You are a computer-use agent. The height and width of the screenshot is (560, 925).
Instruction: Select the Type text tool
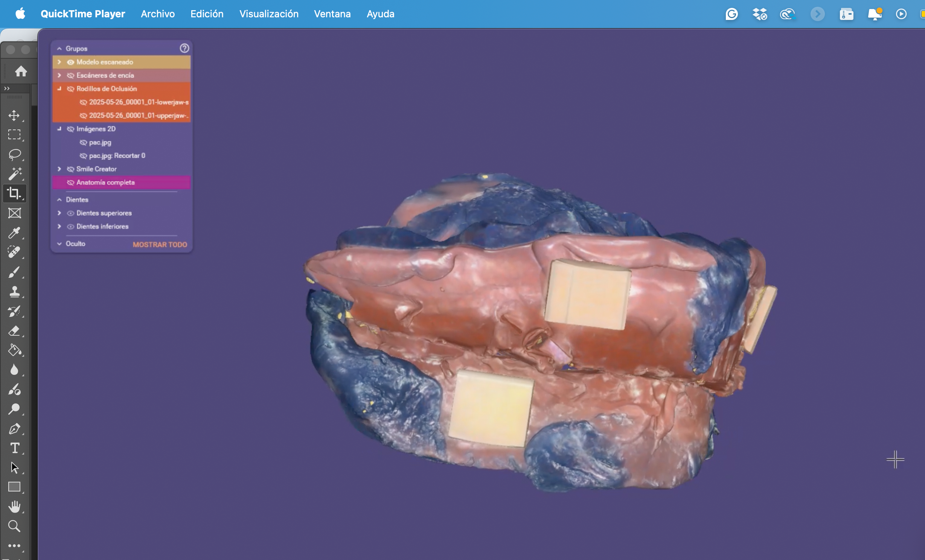(x=15, y=448)
